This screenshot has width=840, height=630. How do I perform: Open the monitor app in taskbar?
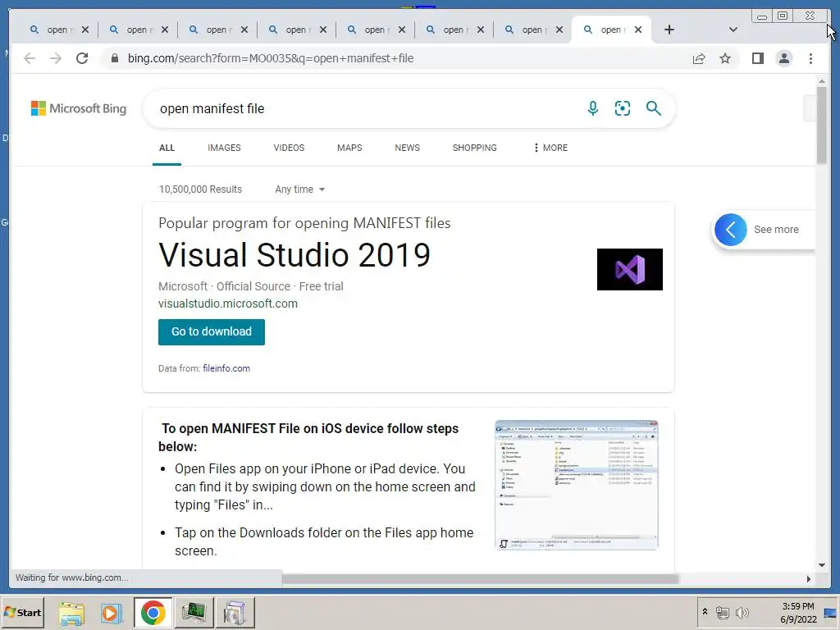click(x=194, y=613)
